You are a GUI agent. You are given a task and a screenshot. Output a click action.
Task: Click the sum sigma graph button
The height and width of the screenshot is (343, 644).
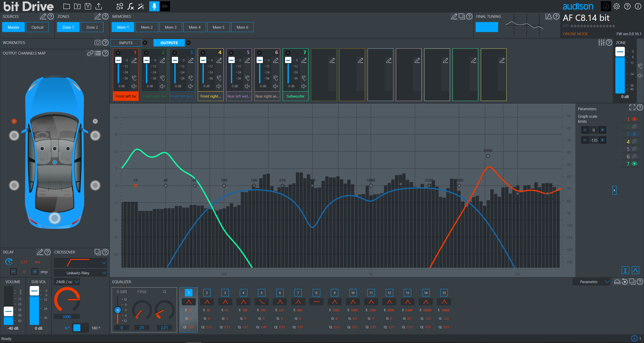pyautogui.click(x=625, y=270)
